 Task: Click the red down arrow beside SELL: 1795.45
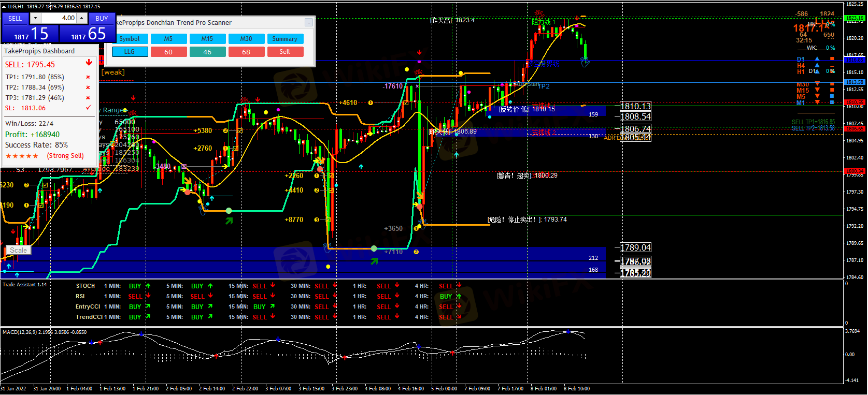pyautogui.click(x=89, y=63)
